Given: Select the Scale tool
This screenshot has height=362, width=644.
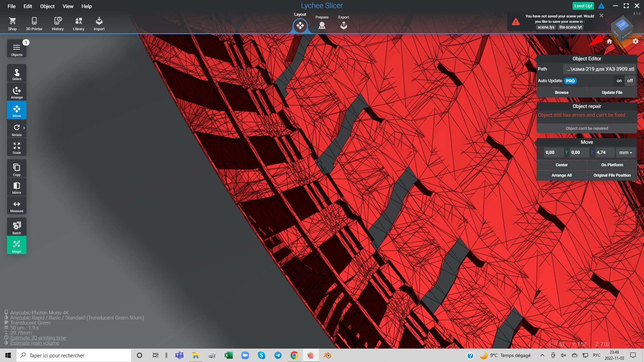Looking at the screenshot, I should click(x=16, y=148).
